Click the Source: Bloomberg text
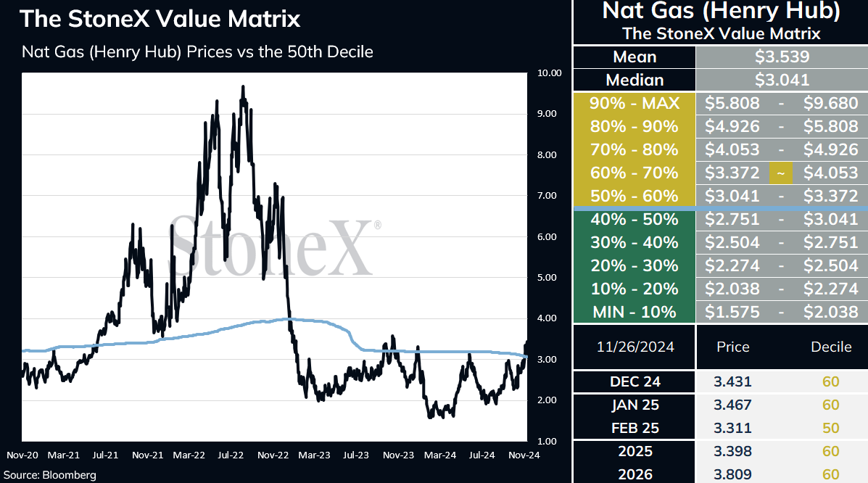Image resolution: width=868 pixels, height=483 pixels. pos(50,475)
